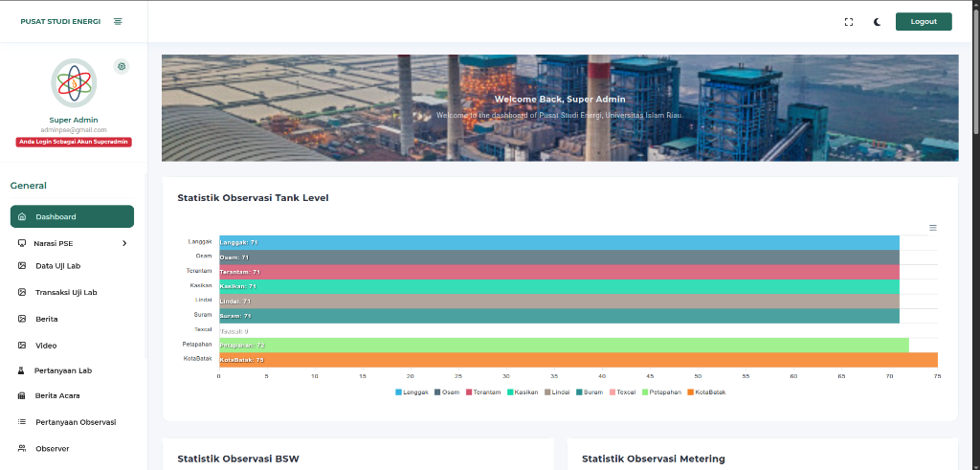Click the Anda Login Sebagai Akun Superadmin badge
The width and height of the screenshot is (980, 470).
(x=74, y=142)
